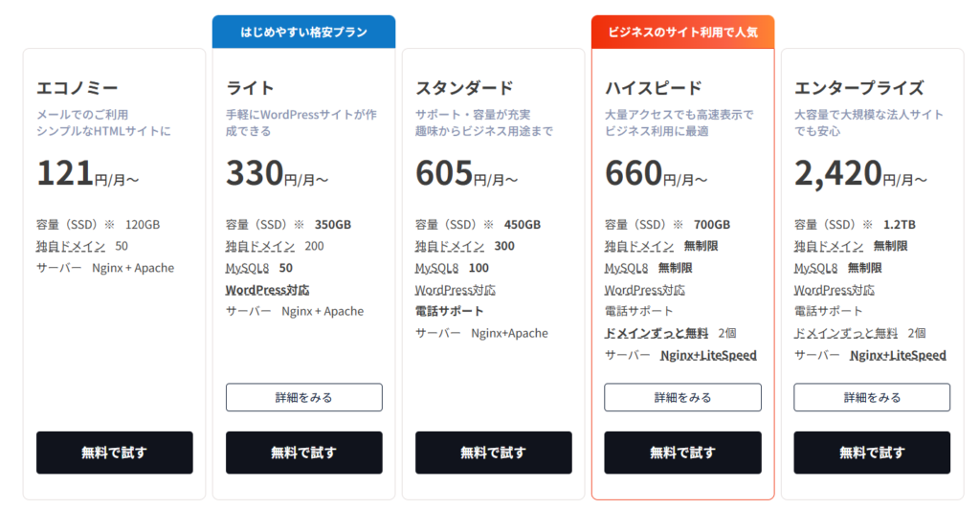Viewport: 980px width, 509px height.
Task: Click 詳細をみる in the エンタープライズ card
Action: pos(872,397)
